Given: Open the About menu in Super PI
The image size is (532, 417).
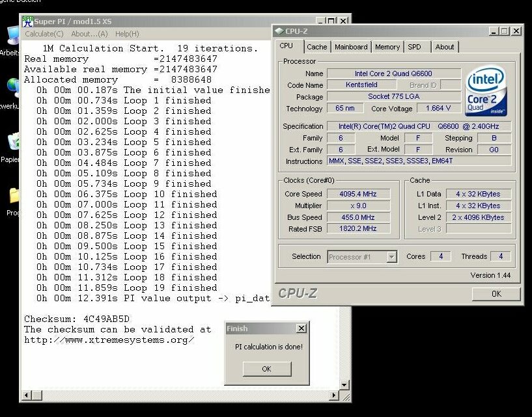Looking at the screenshot, I should click(x=90, y=34).
